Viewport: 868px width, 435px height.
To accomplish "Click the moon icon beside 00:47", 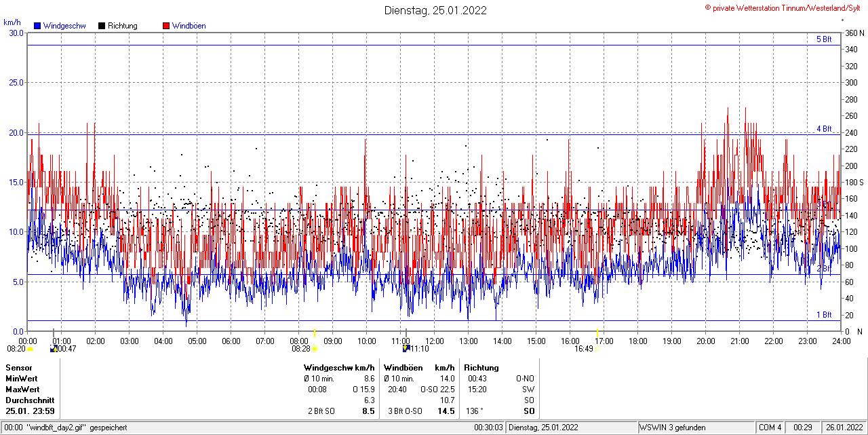I will pyautogui.click(x=54, y=349).
